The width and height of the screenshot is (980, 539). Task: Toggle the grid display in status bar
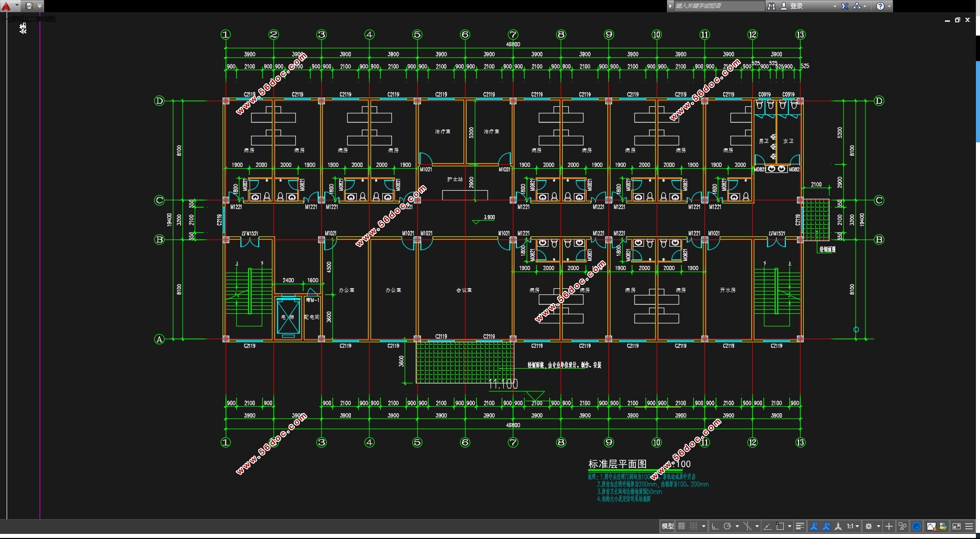[682, 526]
